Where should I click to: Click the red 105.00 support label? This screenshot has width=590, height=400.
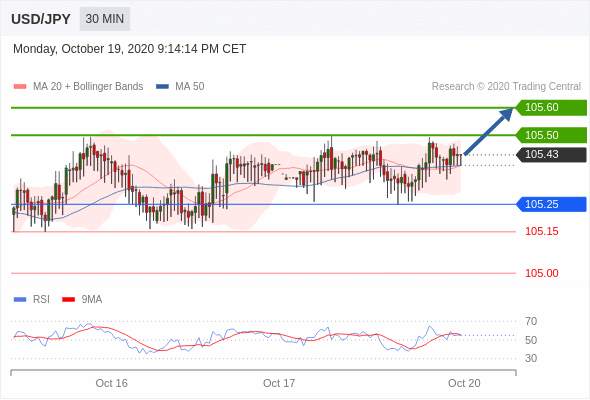(x=541, y=273)
